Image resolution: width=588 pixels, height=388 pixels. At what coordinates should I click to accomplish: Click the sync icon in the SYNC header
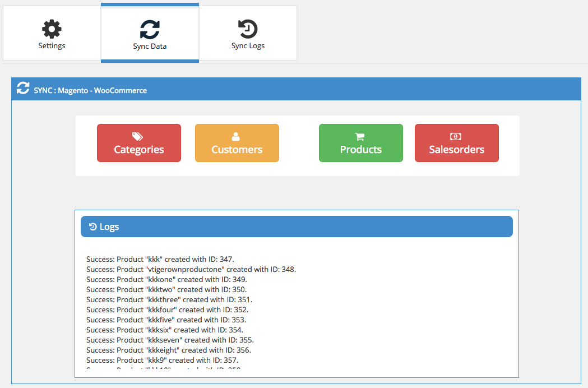pyautogui.click(x=23, y=88)
